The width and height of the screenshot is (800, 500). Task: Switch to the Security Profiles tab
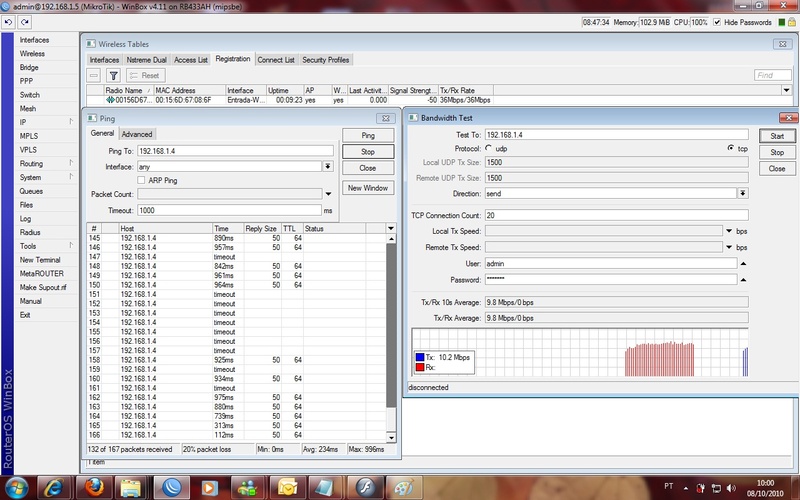click(325, 60)
